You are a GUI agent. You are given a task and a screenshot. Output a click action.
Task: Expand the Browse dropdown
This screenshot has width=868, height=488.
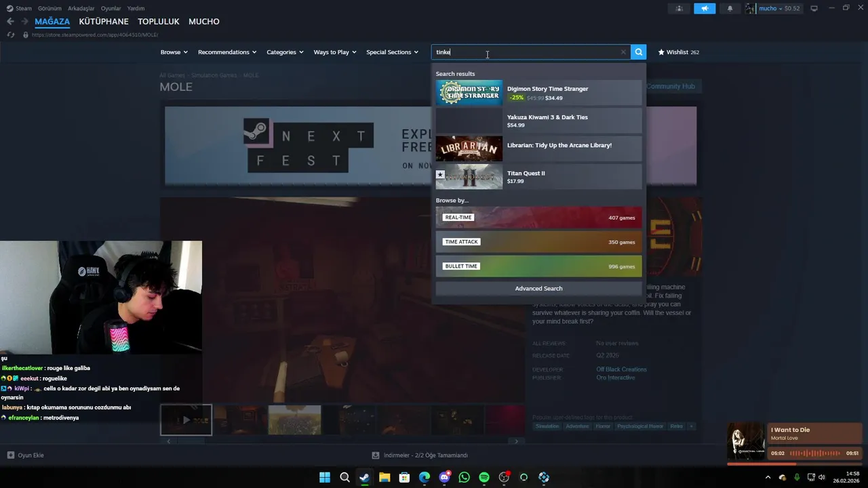[173, 52]
